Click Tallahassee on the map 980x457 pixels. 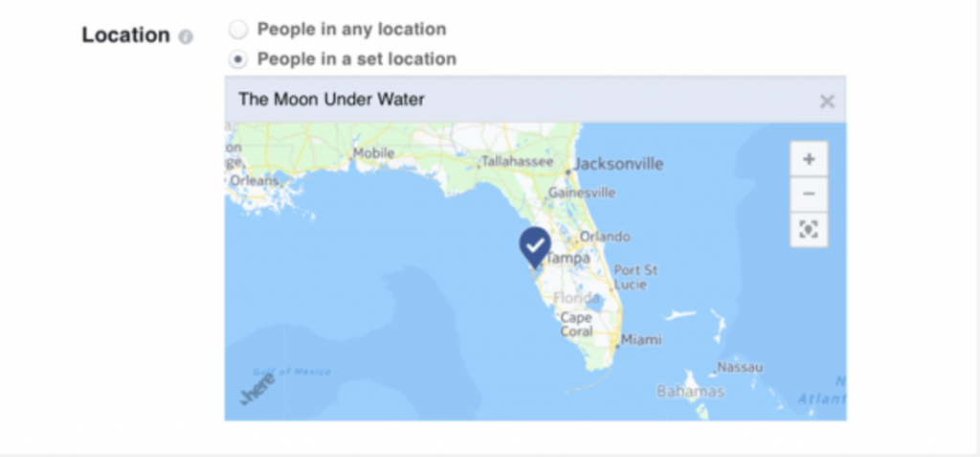click(x=518, y=162)
